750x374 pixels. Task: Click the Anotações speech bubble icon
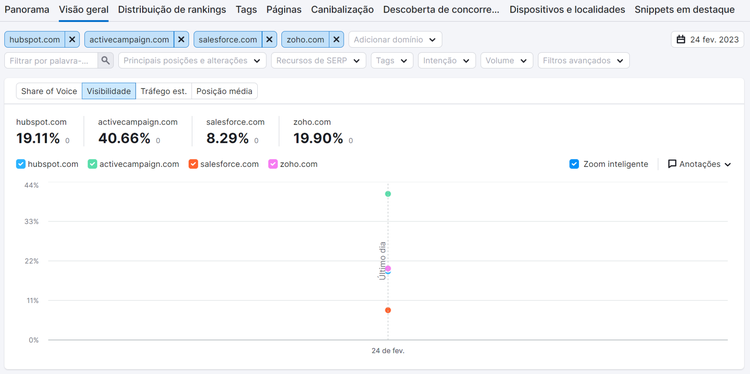[x=672, y=164]
